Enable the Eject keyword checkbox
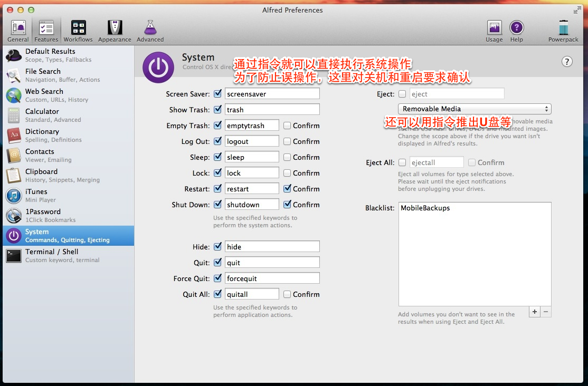 [402, 94]
